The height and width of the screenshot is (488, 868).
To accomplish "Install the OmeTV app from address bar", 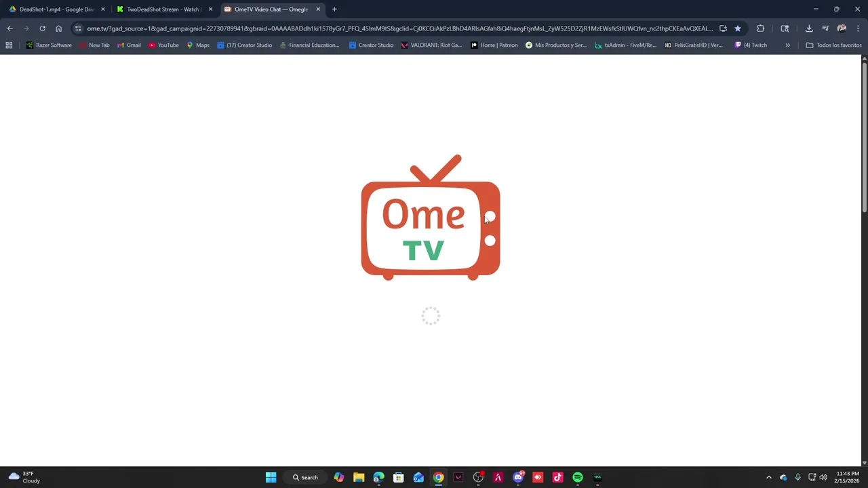I will (723, 28).
